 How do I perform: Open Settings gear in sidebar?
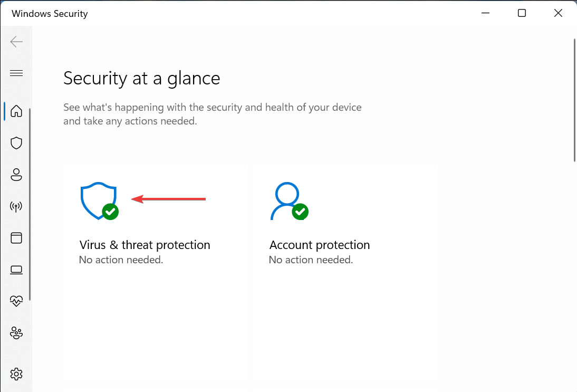tap(16, 374)
